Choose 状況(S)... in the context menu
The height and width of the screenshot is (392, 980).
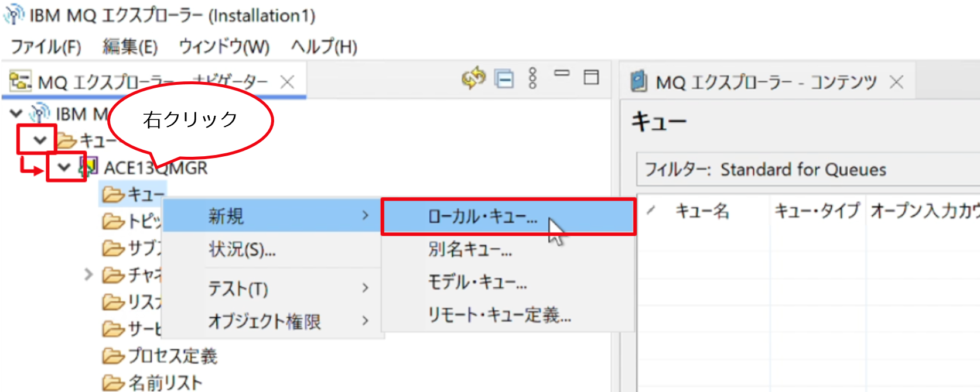point(272,250)
